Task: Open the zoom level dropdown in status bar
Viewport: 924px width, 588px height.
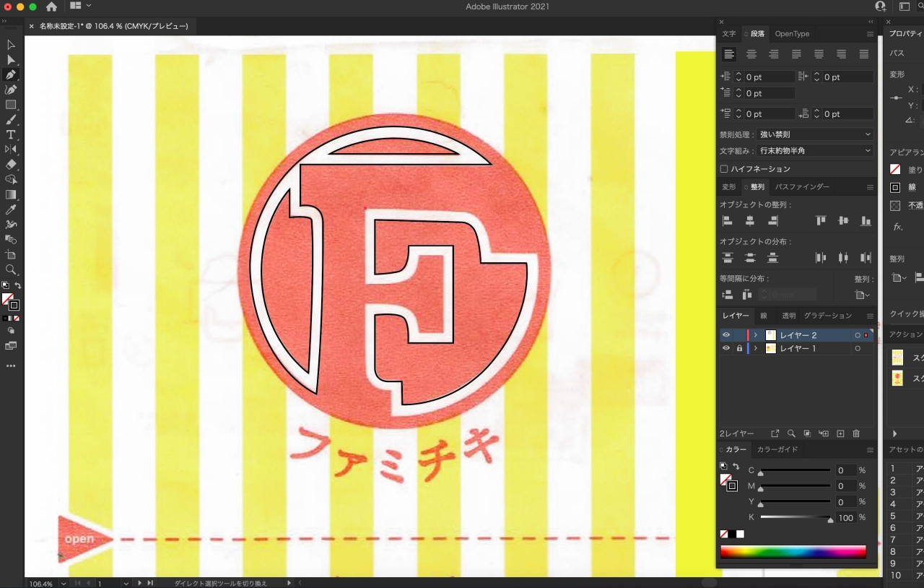Action: pos(64,583)
